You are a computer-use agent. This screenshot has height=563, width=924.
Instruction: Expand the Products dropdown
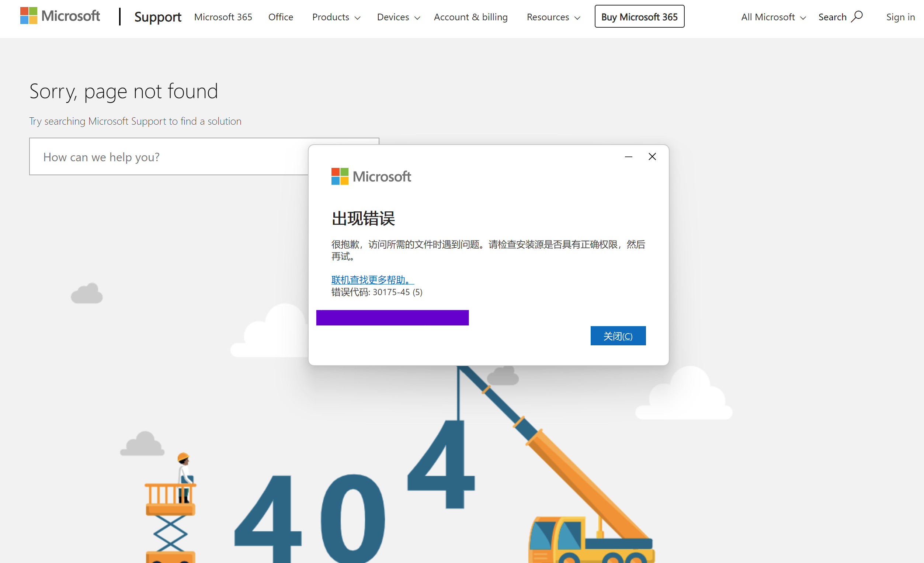(336, 17)
